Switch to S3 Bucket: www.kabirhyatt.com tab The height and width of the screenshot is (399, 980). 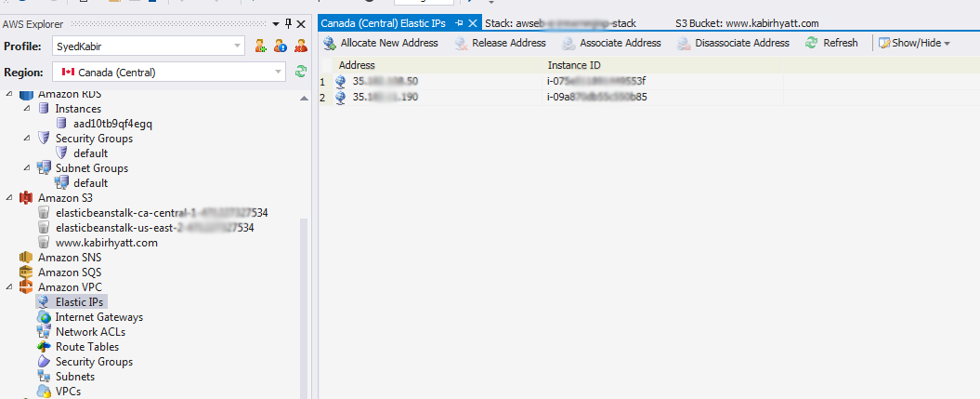click(x=747, y=23)
